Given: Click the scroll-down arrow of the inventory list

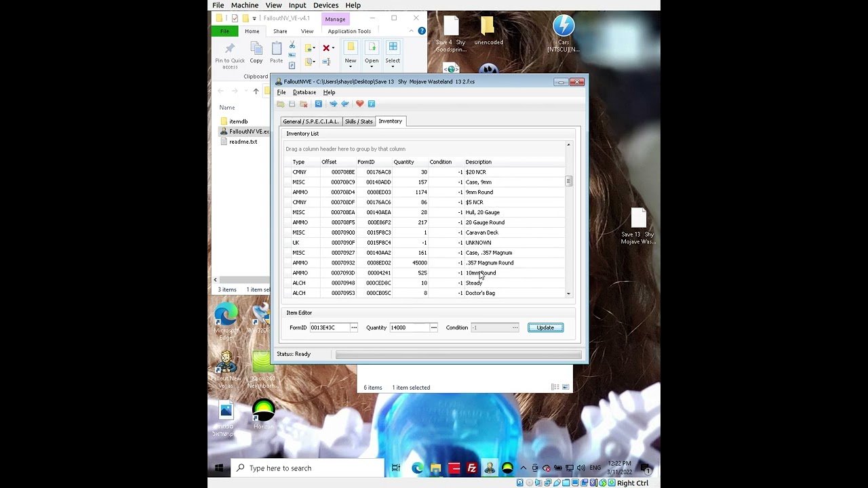Looking at the screenshot, I should pos(568,294).
